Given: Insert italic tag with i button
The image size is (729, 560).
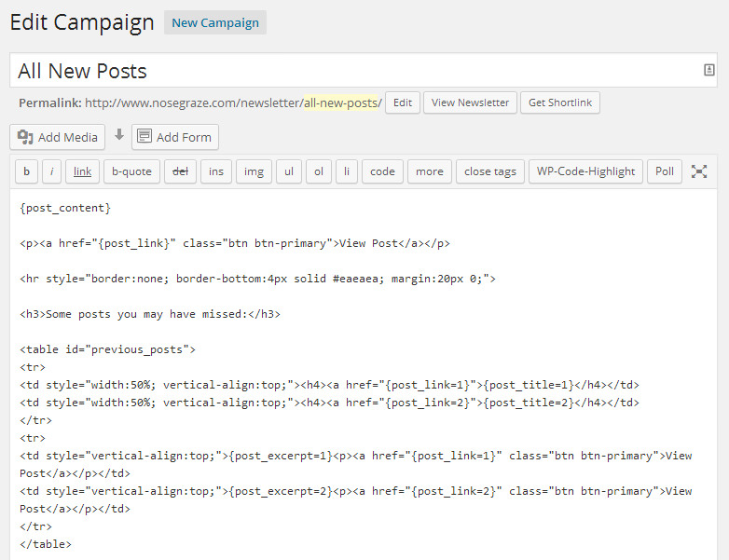Looking at the screenshot, I should [x=52, y=171].
